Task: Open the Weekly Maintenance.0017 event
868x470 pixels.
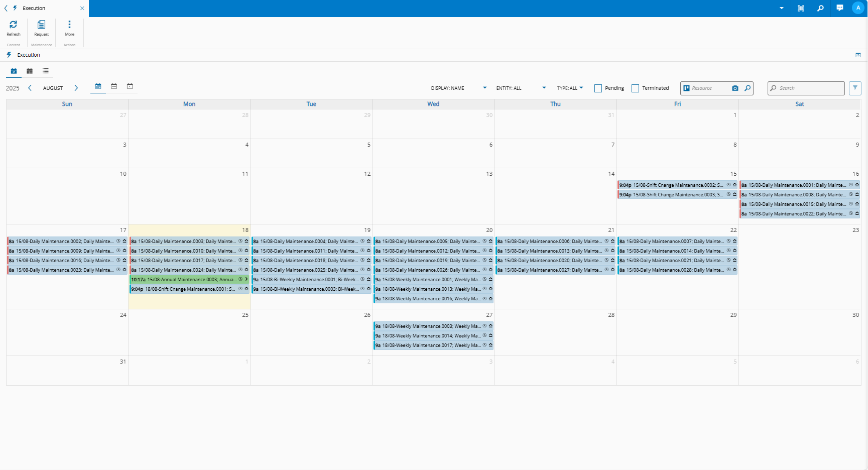Action: [x=433, y=345]
